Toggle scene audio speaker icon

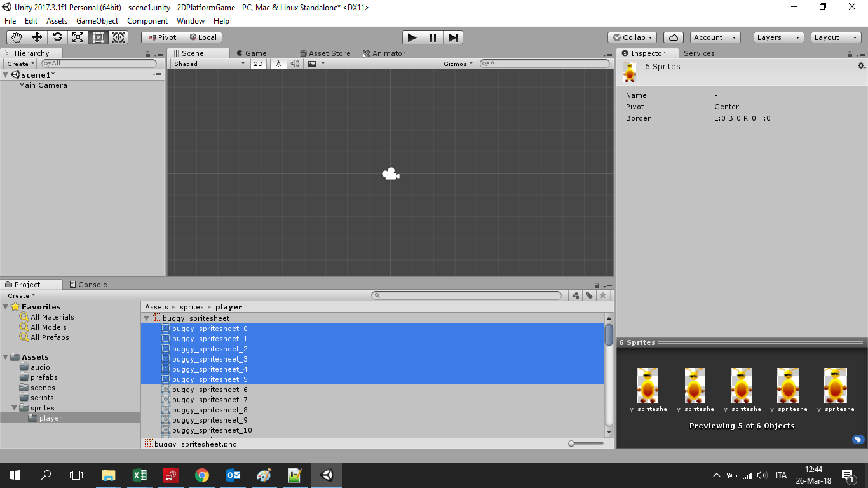295,64
